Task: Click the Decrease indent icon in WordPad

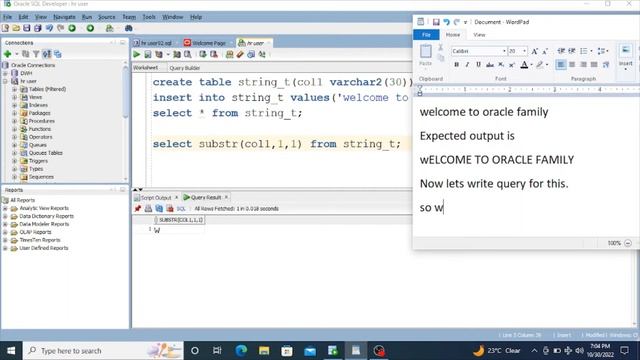Action: pos(561,51)
